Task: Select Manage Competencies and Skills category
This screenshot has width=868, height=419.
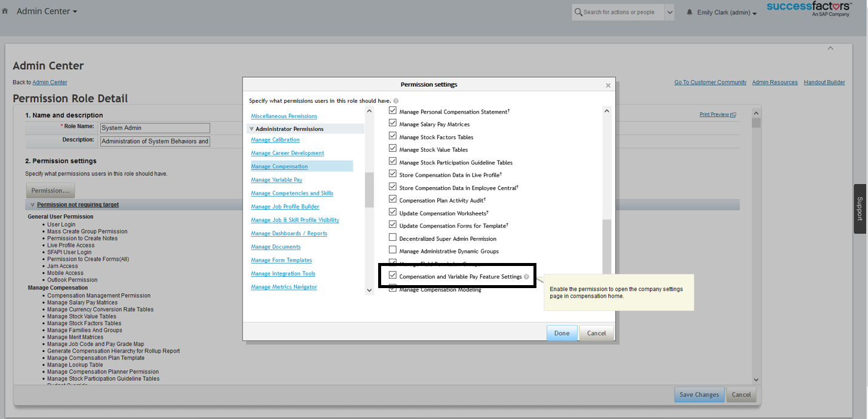Action: coord(292,193)
